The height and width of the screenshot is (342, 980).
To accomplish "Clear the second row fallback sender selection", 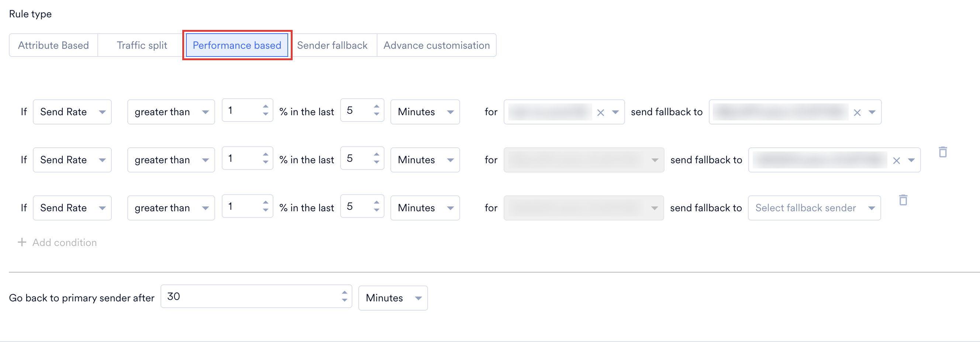I will pos(897,161).
